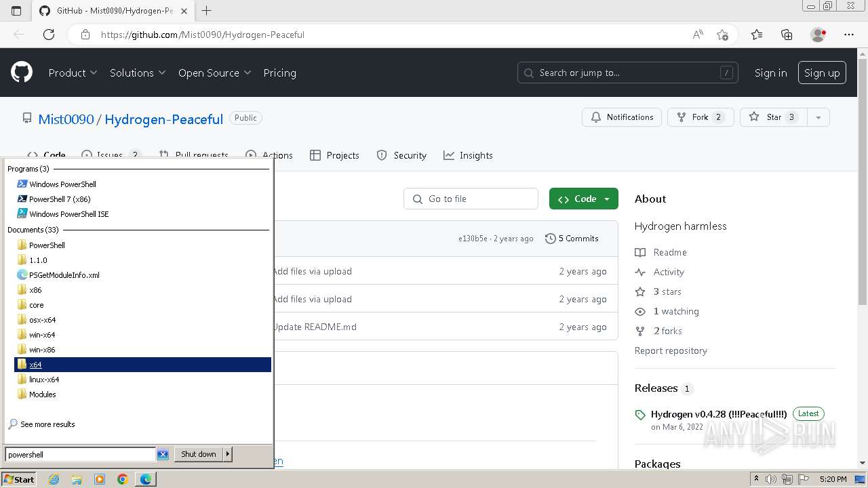Viewport: 868px width, 488px height.
Task: Click the Sign up button
Action: pos(822,73)
